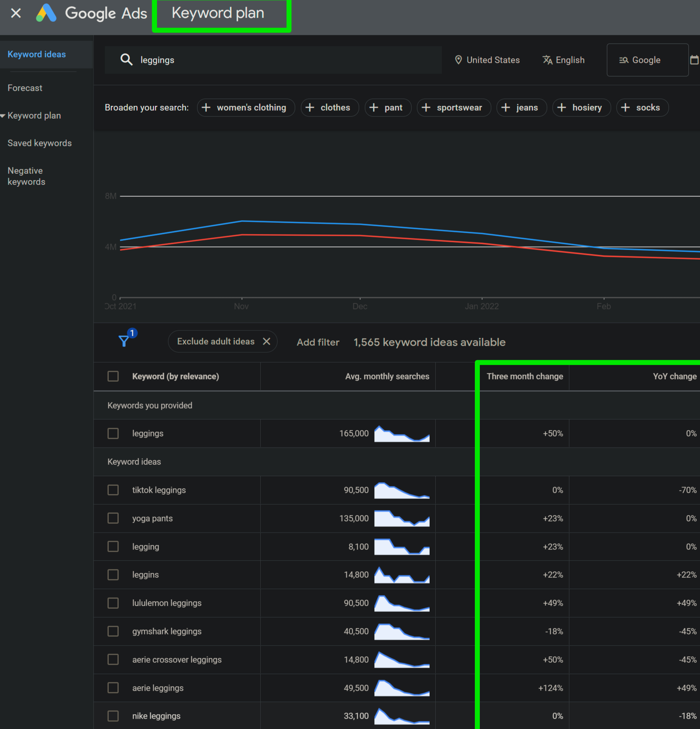Check the aerie crossover leggings checkbox

(113, 660)
